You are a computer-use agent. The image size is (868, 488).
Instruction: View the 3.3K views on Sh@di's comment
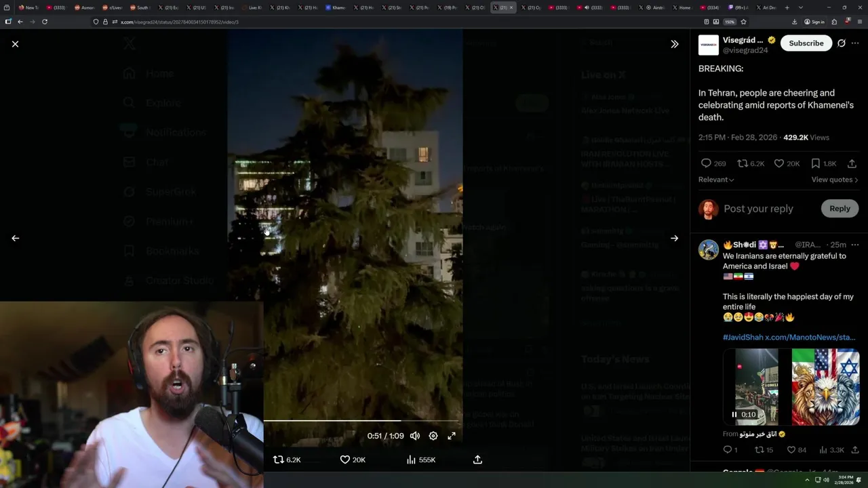point(831,450)
